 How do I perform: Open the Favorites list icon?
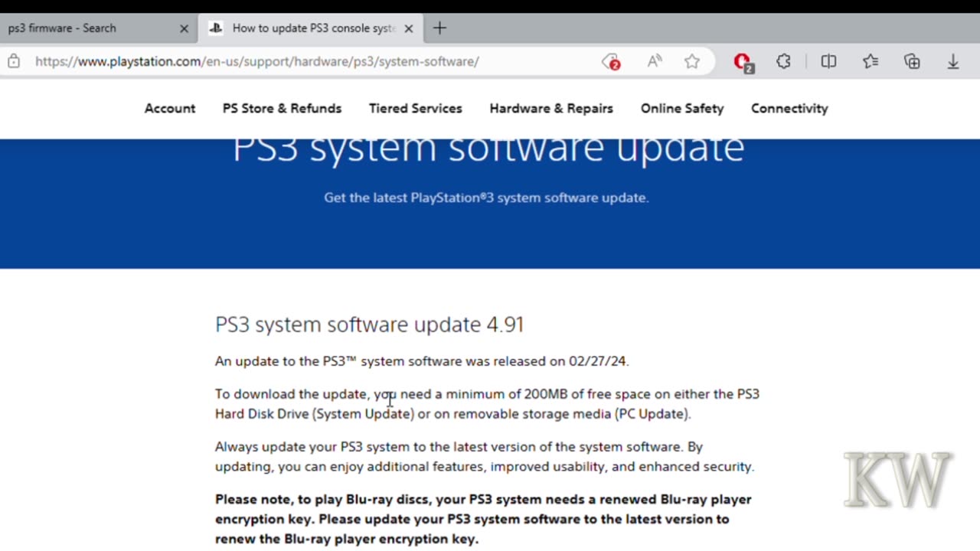871,61
